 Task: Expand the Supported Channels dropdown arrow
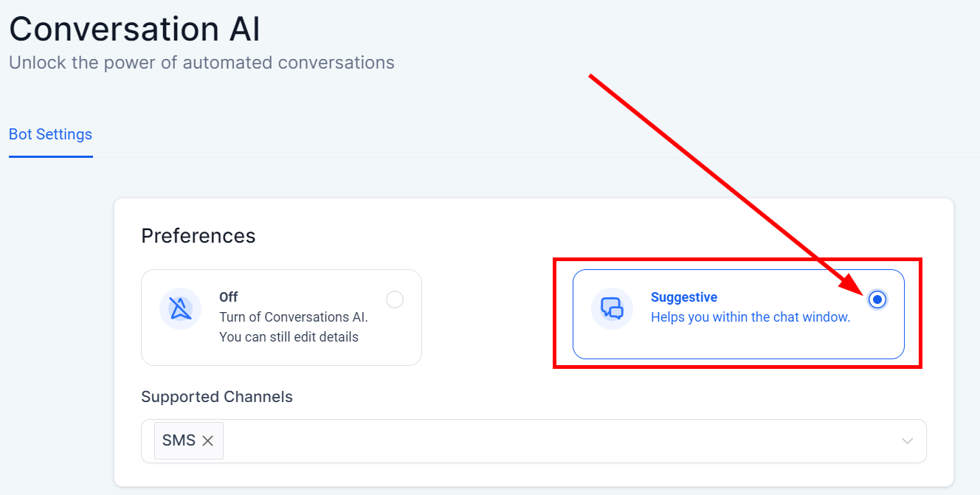tap(908, 441)
